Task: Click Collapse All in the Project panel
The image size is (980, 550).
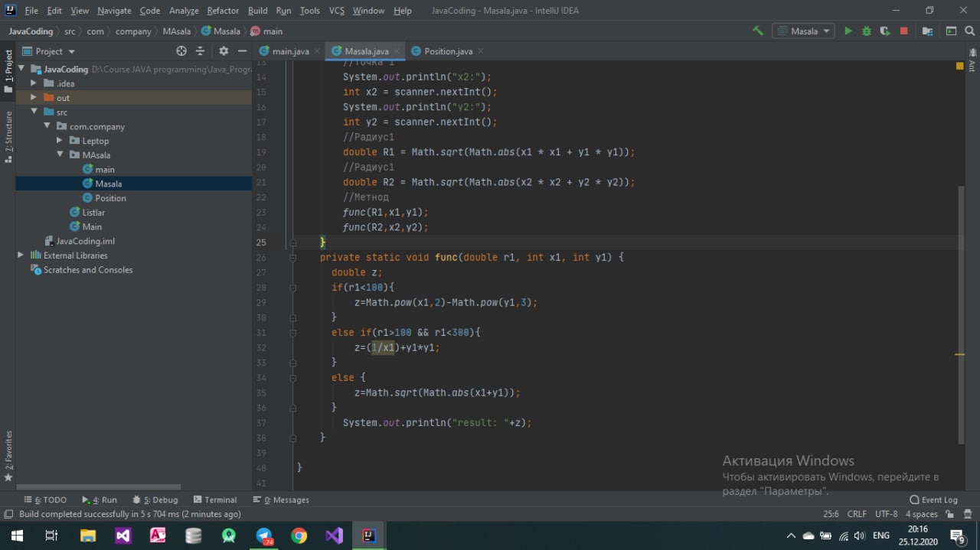Action: pyautogui.click(x=201, y=51)
